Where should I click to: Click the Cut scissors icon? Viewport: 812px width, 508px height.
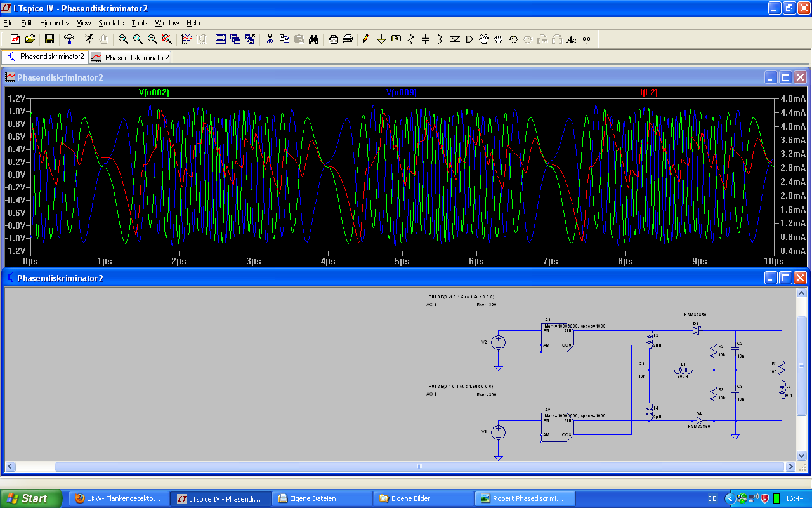pyautogui.click(x=270, y=39)
